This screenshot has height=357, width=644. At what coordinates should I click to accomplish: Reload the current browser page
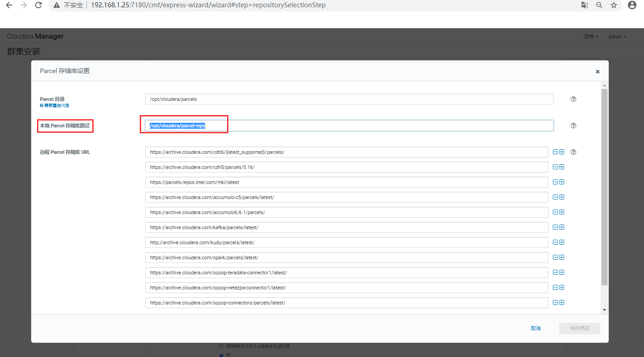point(39,5)
